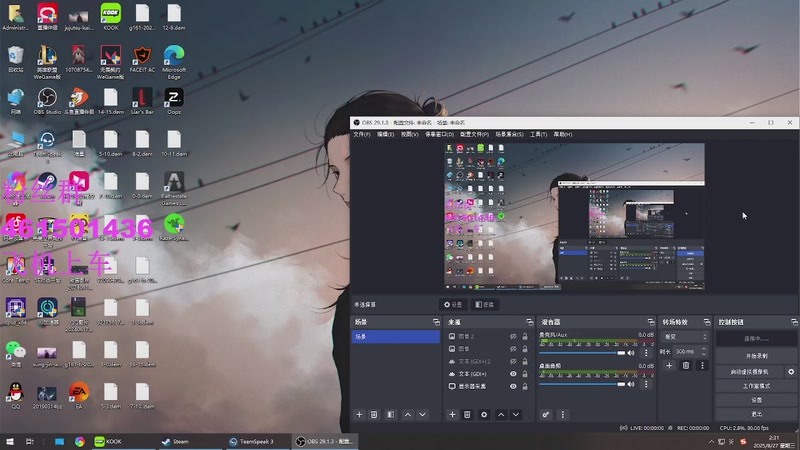Float the Controls dock icon
This screenshot has height=450, width=800.
click(794, 322)
